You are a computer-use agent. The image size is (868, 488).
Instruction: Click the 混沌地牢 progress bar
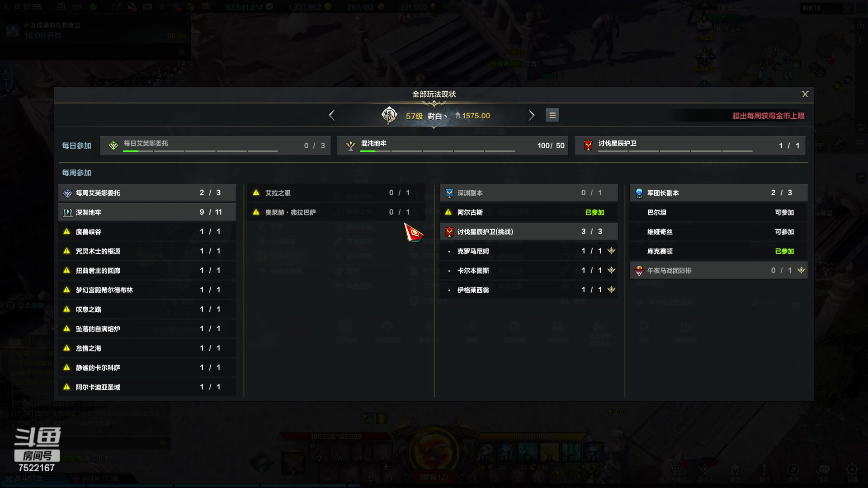pyautogui.click(x=438, y=151)
